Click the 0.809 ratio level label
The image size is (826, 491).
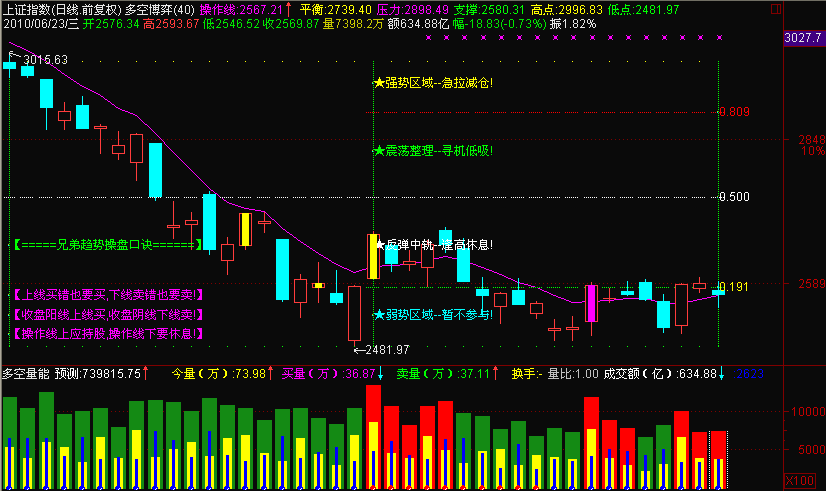point(734,112)
